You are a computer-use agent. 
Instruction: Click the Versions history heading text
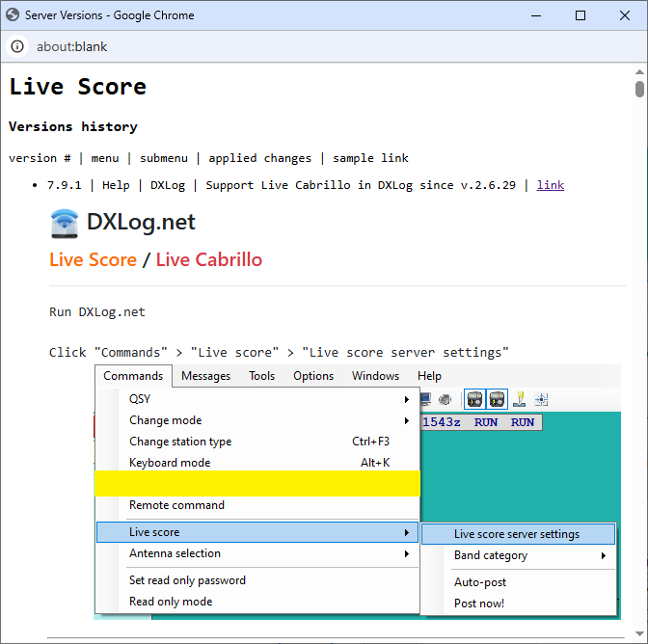(73, 126)
